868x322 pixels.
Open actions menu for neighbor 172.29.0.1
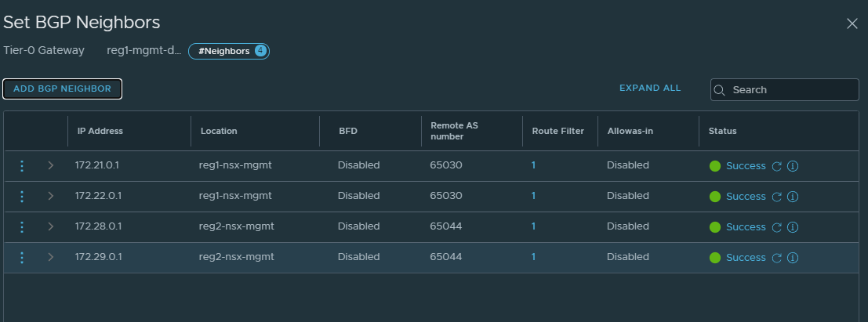pyautogui.click(x=22, y=257)
